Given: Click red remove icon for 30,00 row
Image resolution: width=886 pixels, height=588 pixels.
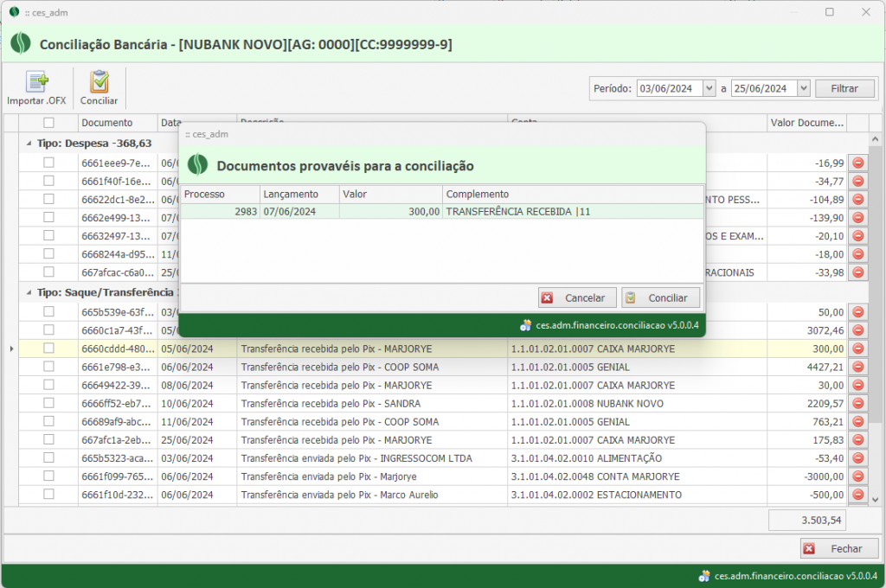Looking at the screenshot, I should click(x=857, y=385).
